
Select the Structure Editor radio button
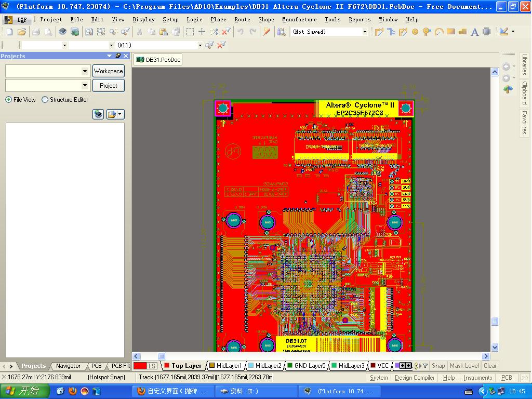coord(45,100)
